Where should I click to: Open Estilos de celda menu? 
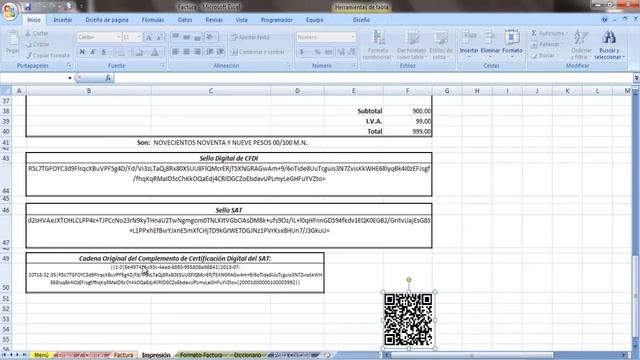click(441, 45)
